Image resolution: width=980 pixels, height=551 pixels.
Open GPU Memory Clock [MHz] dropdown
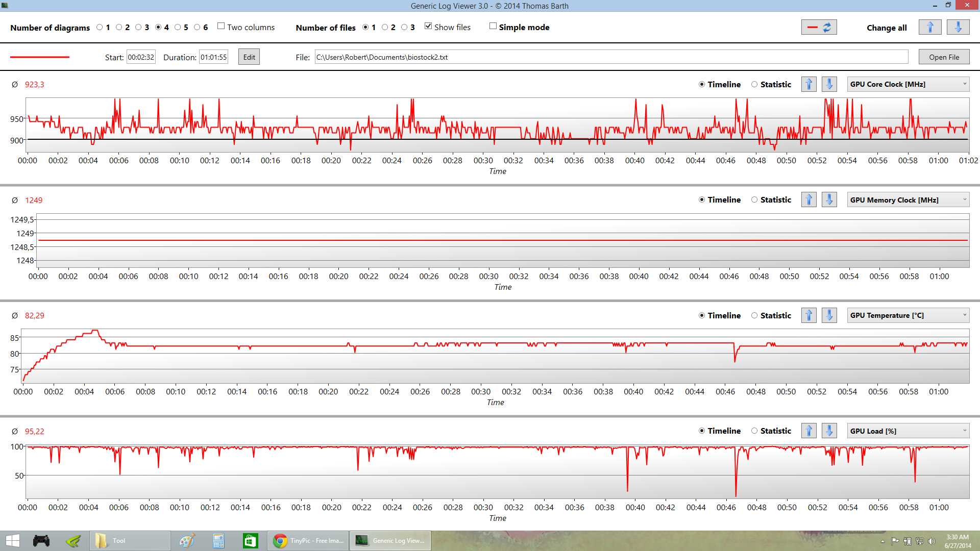tap(908, 200)
